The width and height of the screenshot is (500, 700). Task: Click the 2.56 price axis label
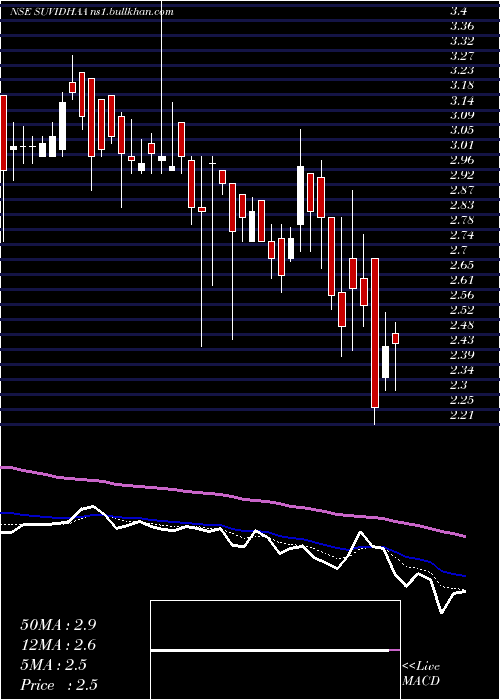point(462,295)
